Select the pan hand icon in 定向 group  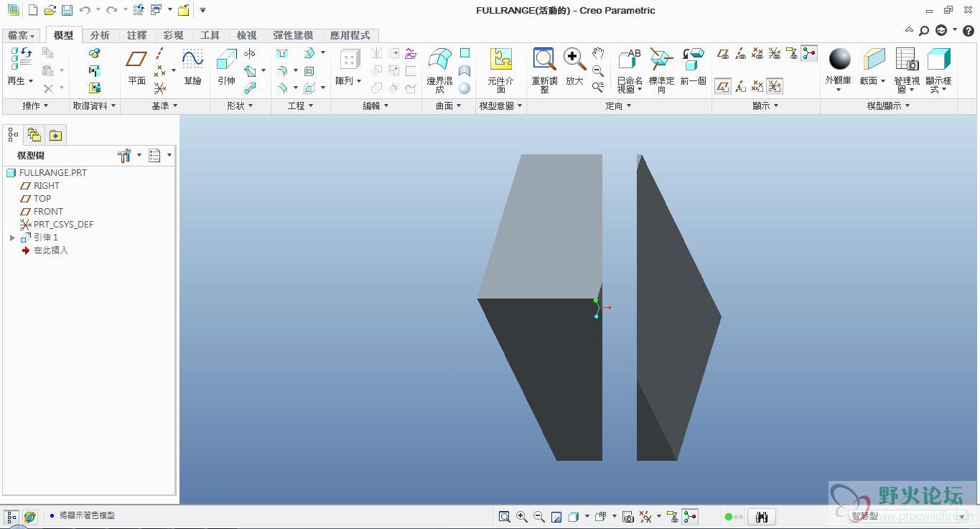tap(598, 54)
